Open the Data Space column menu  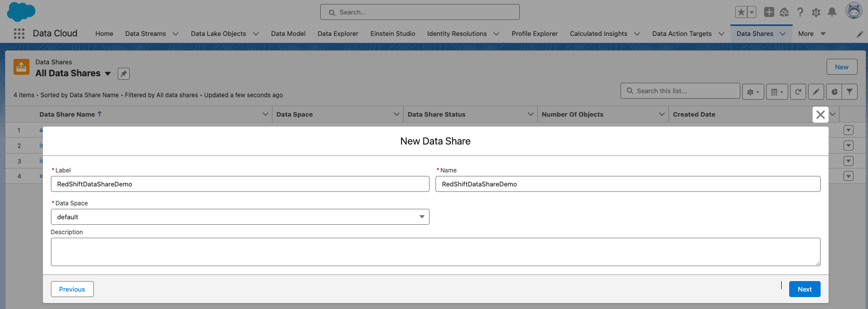click(397, 114)
